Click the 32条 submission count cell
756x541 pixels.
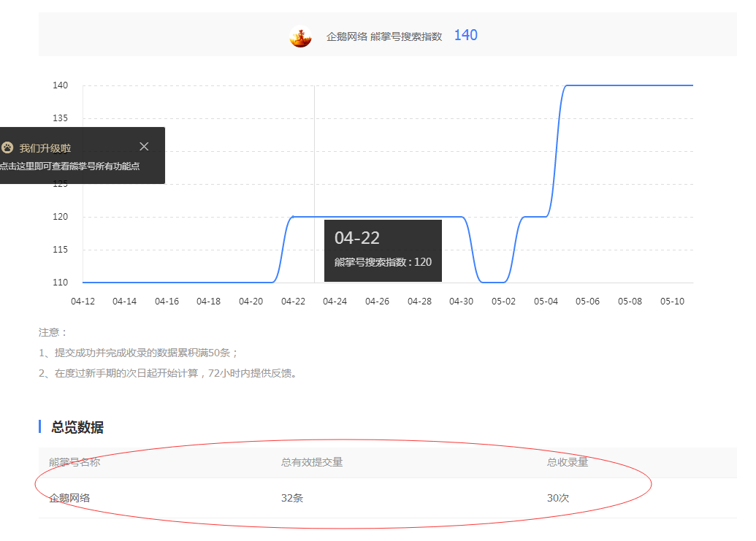click(x=292, y=498)
